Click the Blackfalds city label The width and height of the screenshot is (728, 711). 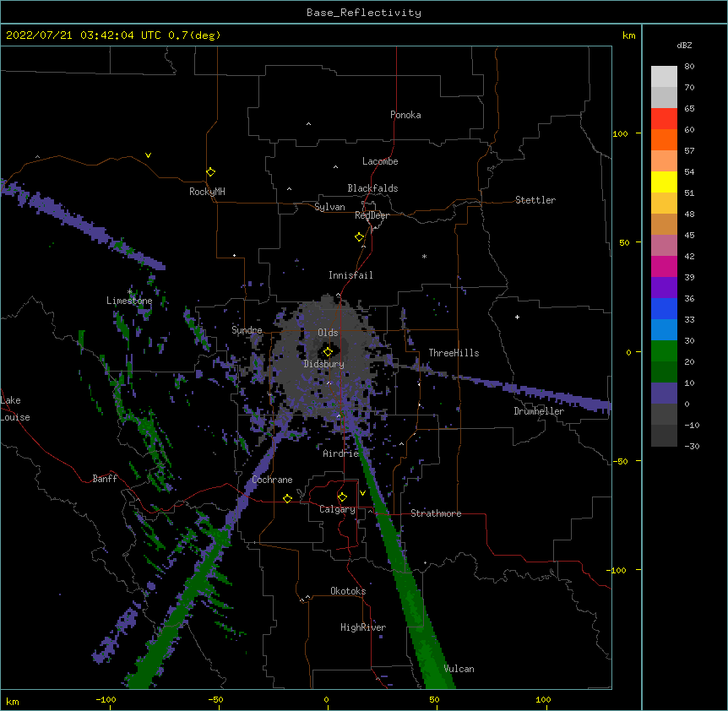[372, 188]
